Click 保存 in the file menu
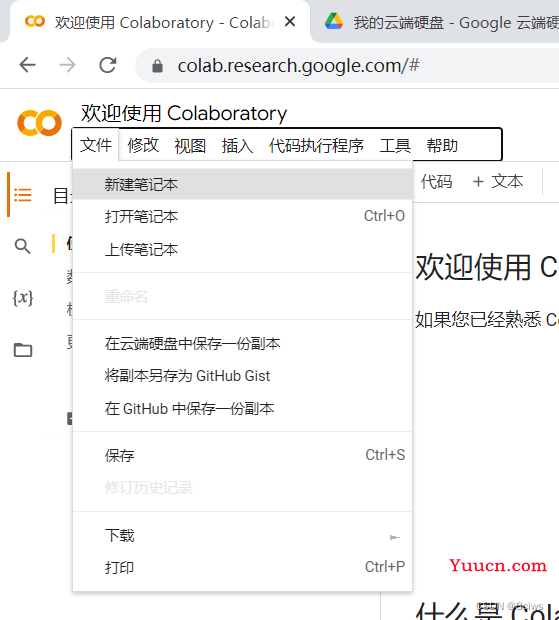559x620 pixels. pyautogui.click(x=242, y=455)
